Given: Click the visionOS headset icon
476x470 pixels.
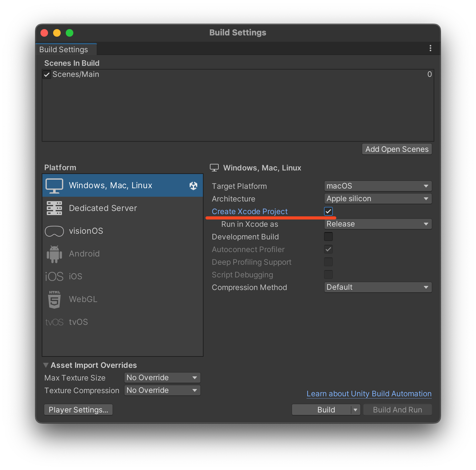Looking at the screenshot, I should (x=54, y=231).
